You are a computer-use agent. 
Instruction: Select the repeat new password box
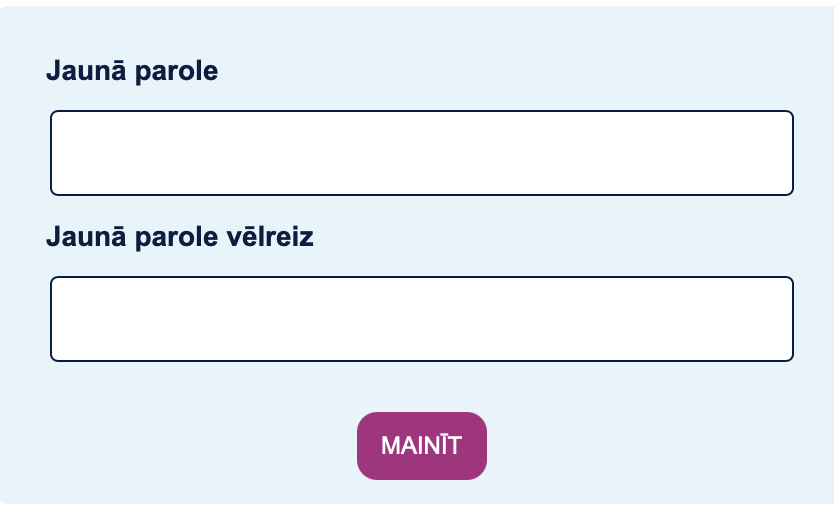pyautogui.click(x=421, y=319)
